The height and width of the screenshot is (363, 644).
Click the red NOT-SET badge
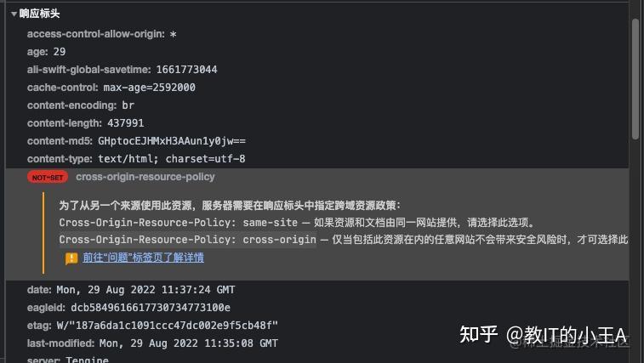point(48,178)
